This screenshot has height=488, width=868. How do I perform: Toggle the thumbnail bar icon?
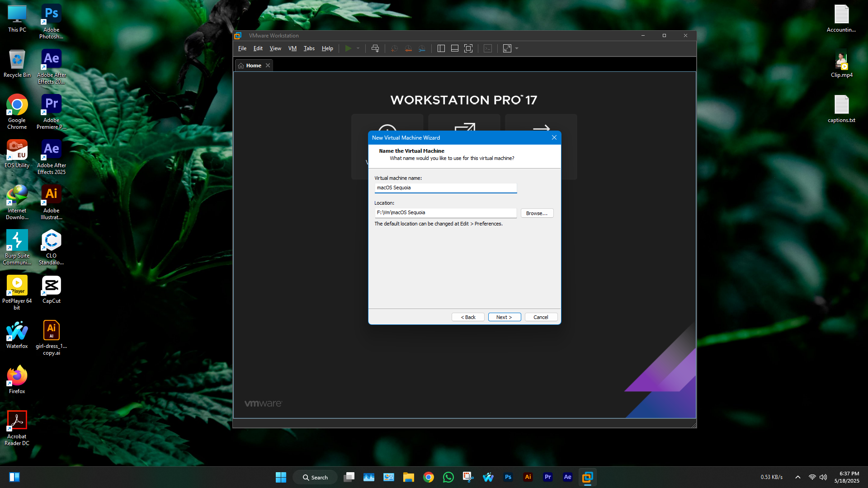coord(455,48)
